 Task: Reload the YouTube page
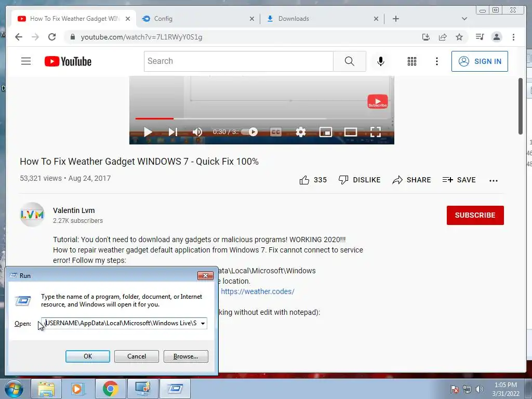[52, 37]
